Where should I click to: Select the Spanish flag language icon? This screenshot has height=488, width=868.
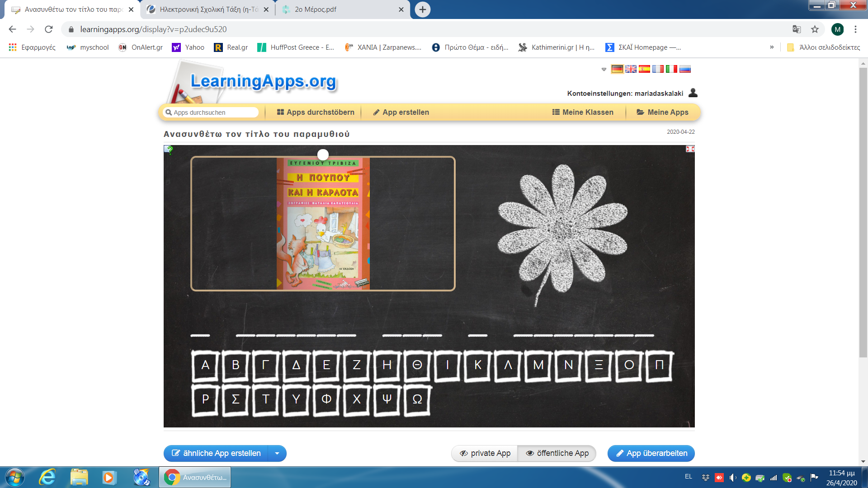644,69
